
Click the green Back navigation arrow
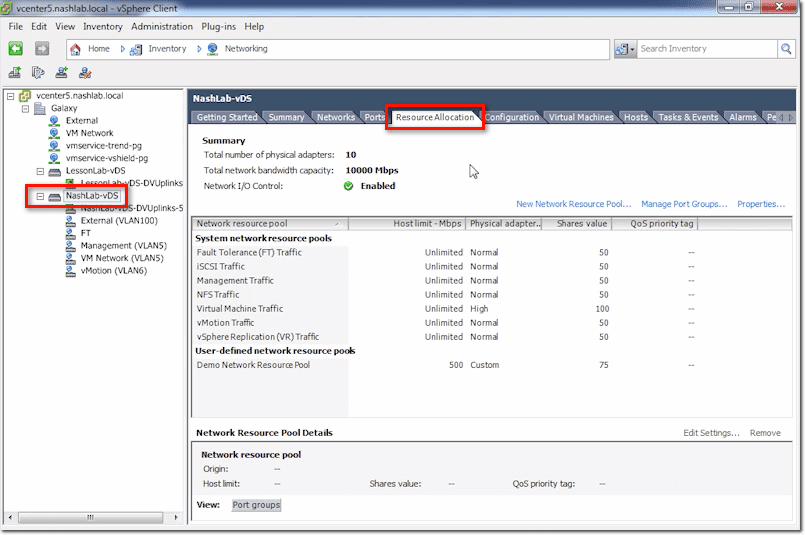[x=15, y=49]
